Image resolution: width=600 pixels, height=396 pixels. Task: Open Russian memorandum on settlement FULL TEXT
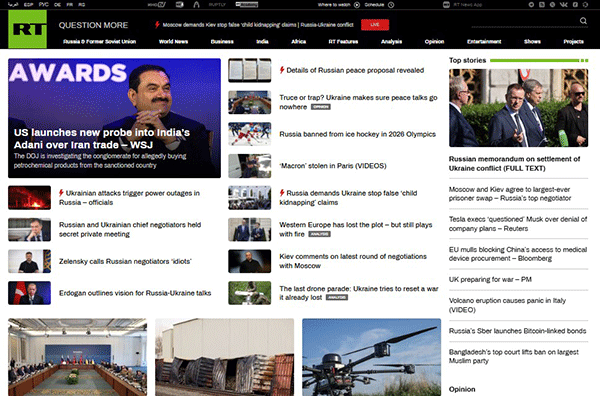(x=514, y=163)
